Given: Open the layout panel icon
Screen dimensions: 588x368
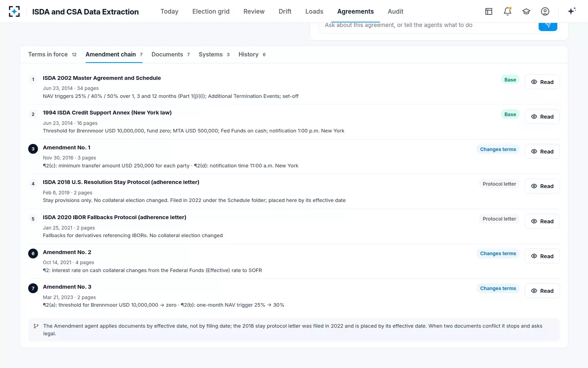Looking at the screenshot, I should pyautogui.click(x=489, y=11).
